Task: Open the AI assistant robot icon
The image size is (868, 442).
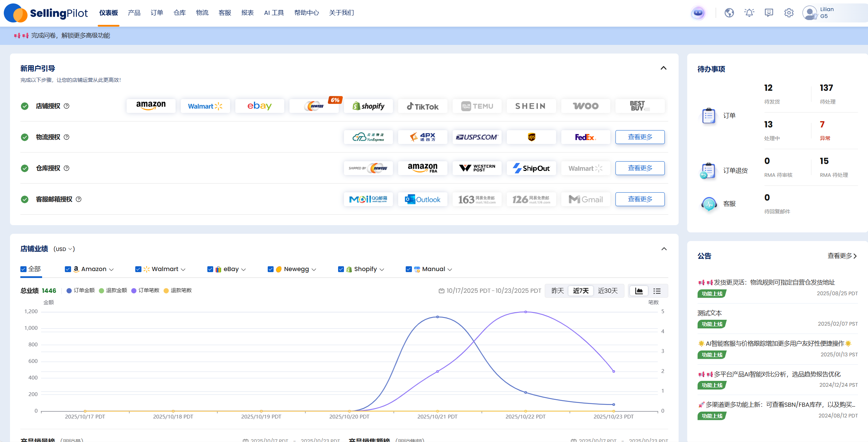Action: 698,13
